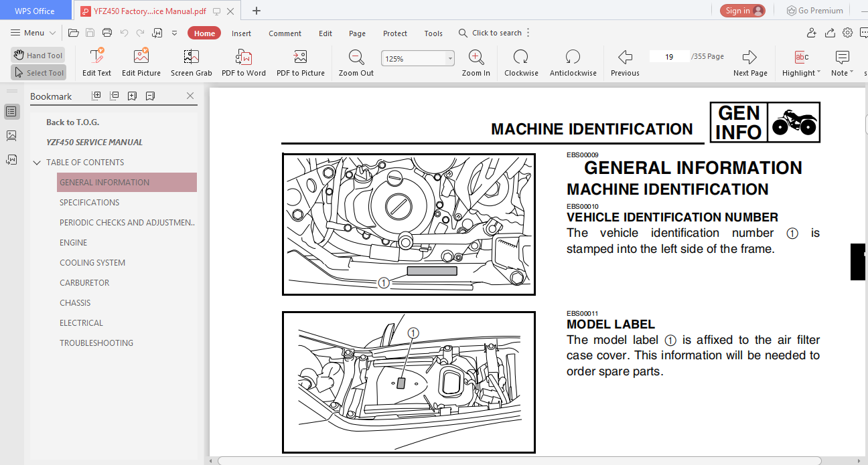Click the Edit Text tool
The image size is (868, 465).
(97, 63)
